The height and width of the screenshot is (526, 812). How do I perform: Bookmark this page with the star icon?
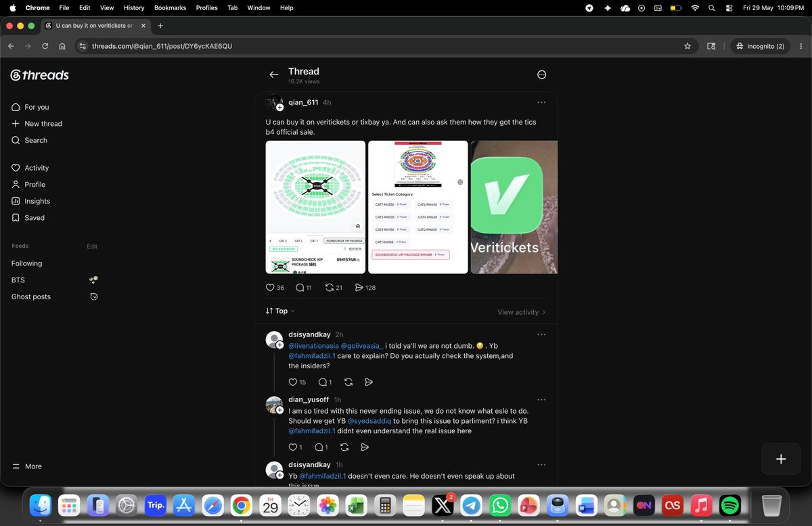(687, 46)
